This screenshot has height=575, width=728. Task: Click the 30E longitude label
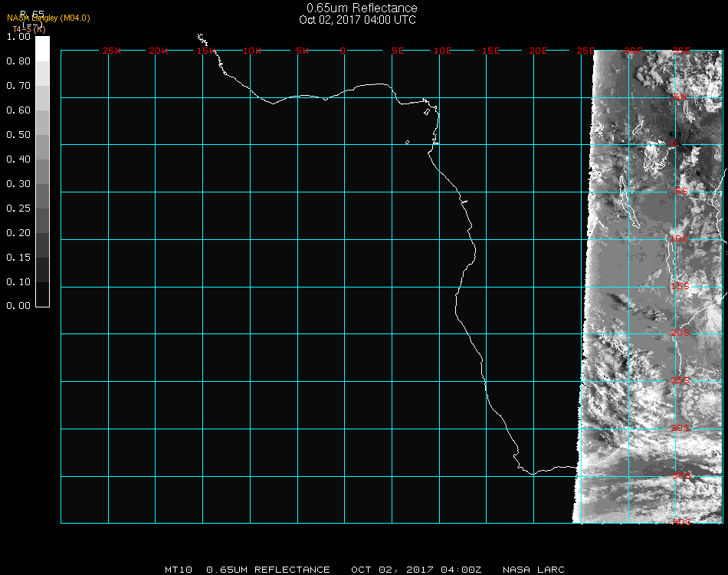point(633,51)
